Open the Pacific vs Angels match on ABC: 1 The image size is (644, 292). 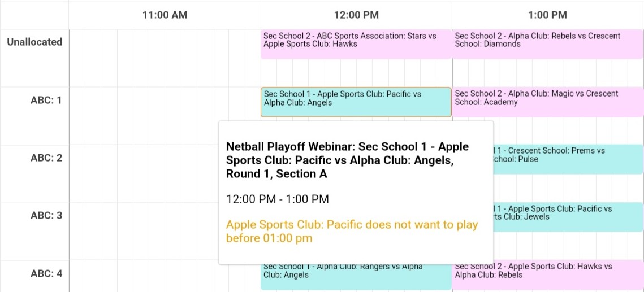[356, 102]
